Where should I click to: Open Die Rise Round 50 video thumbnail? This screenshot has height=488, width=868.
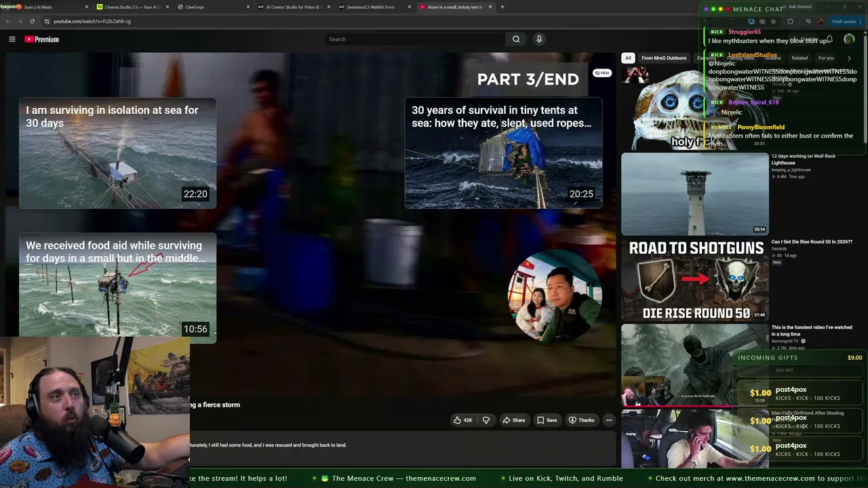pos(694,279)
